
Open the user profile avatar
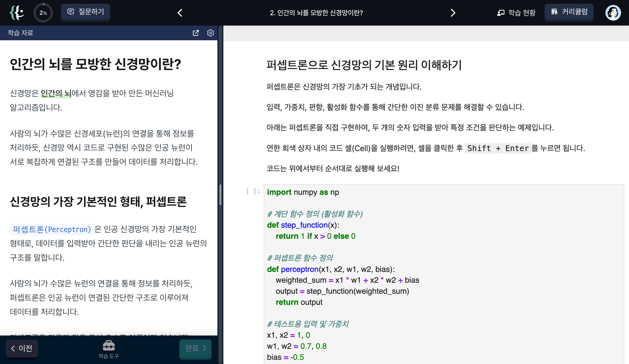tap(613, 13)
